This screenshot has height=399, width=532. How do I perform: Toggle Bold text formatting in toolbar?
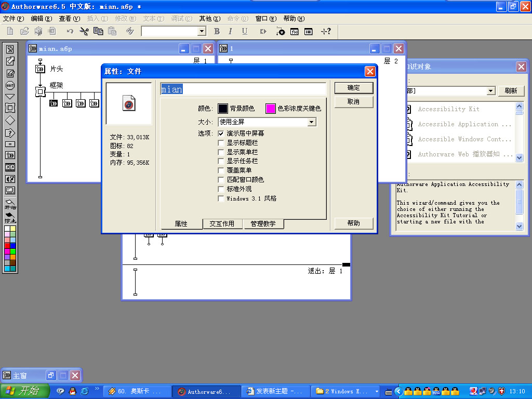point(217,32)
